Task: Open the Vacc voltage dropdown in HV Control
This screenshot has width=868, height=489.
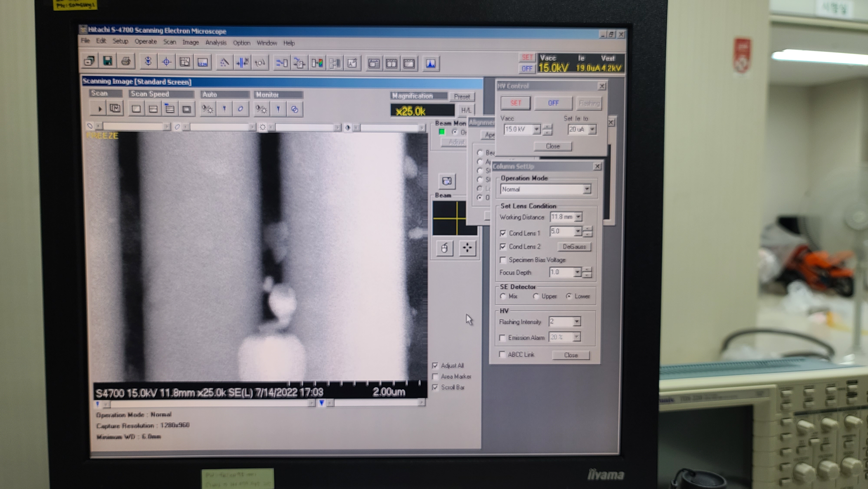Action: [x=536, y=129]
